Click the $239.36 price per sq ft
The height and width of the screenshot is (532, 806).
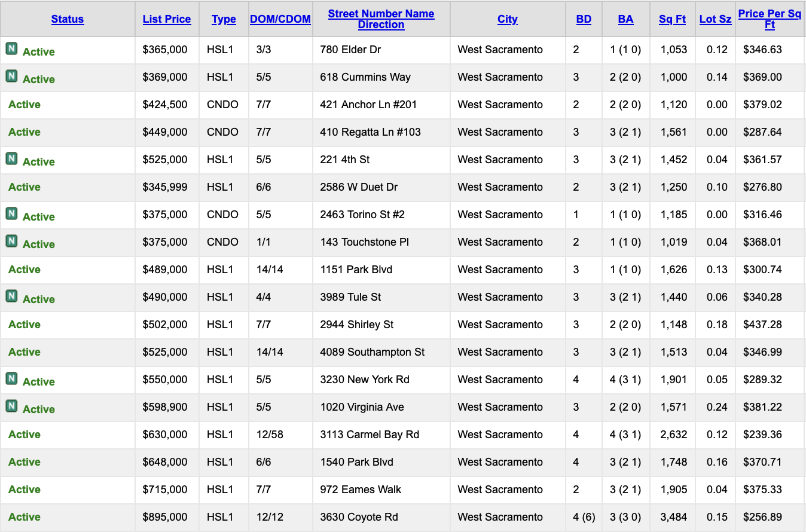point(762,435)
